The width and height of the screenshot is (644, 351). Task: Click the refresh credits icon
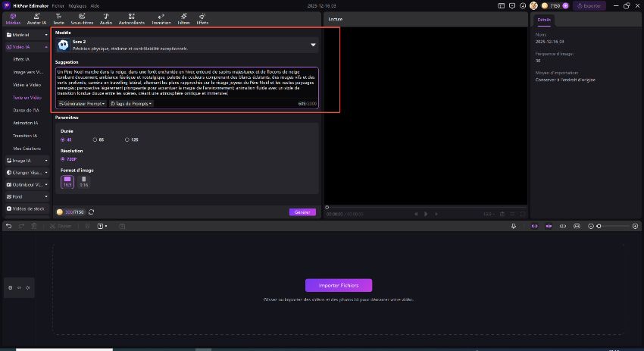(92, 212)
